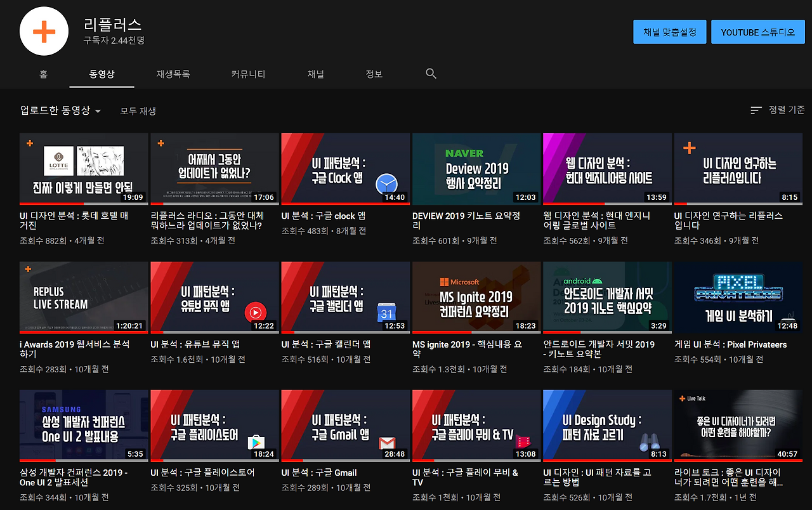Play the UI 디자인 연구하는 리플러스입니다 thumbnail
The height and width of the screenshot is (510, 812).
pos(738,169)
